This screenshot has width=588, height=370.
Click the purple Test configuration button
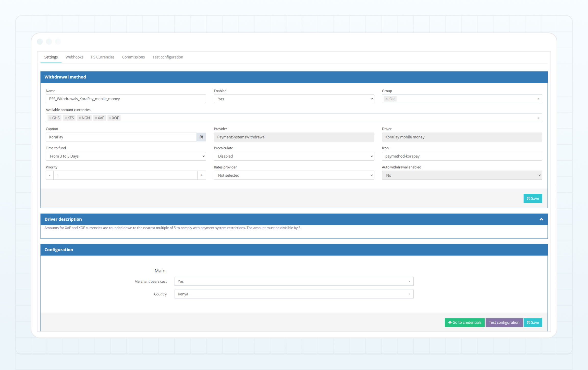[x=504, y=323]
